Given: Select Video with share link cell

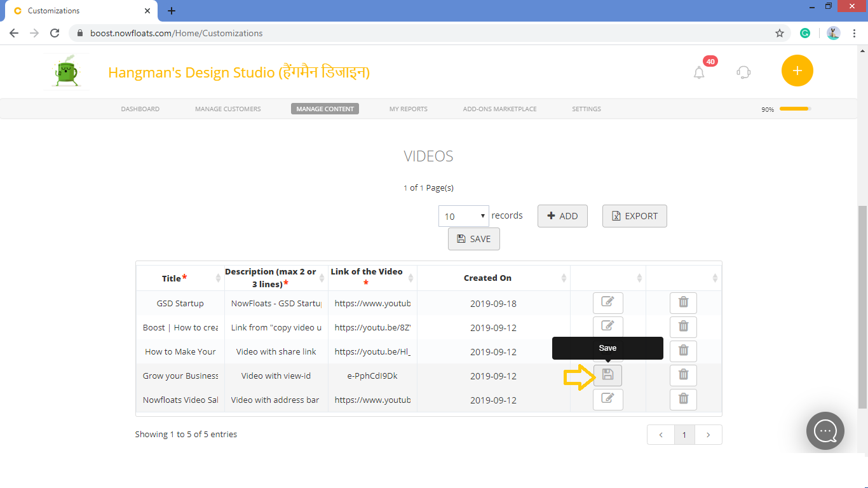Looking at the screenshot, I should pos(276,351).
